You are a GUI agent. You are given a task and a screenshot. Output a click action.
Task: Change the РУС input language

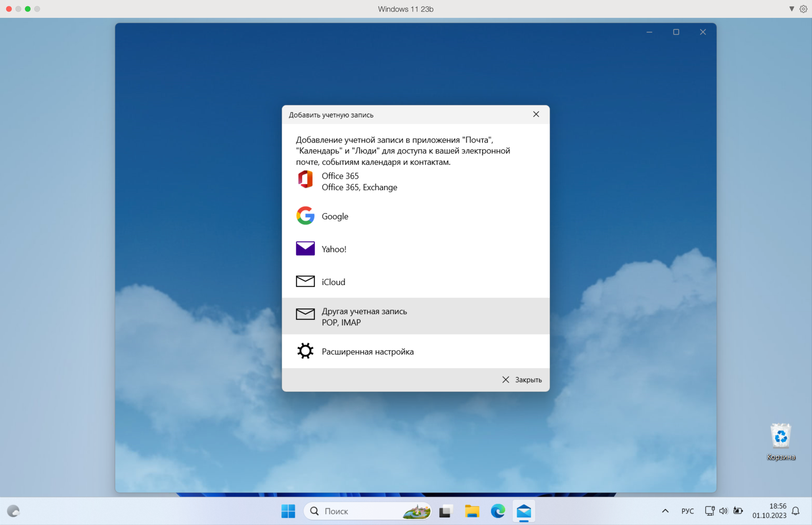click(x=688, y=511)
